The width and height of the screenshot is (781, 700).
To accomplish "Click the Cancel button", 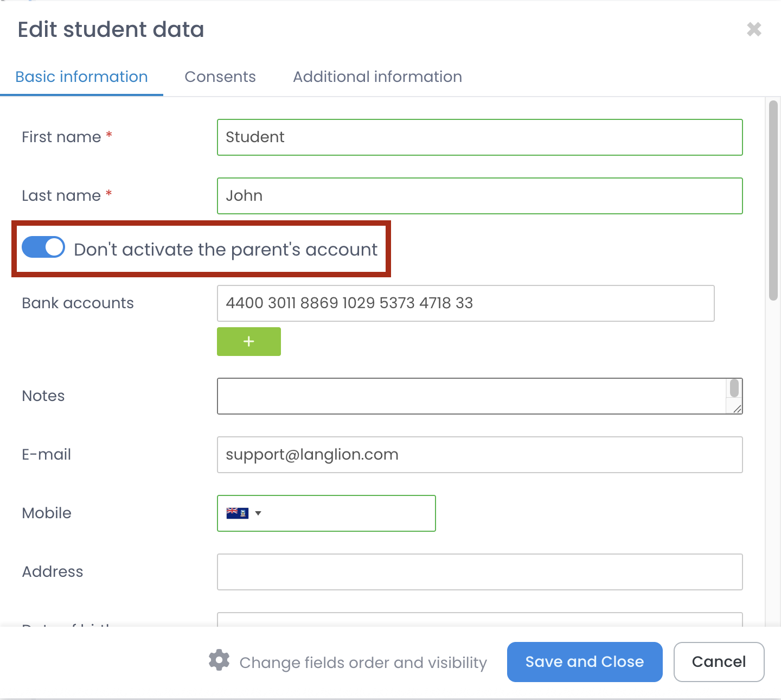I will [719, 661].
